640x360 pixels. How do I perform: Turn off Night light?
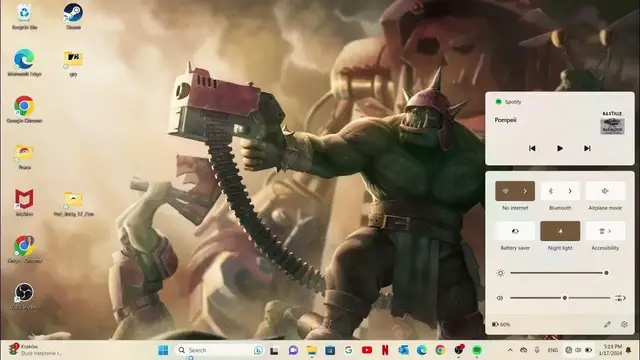click(x=560, y=231)
